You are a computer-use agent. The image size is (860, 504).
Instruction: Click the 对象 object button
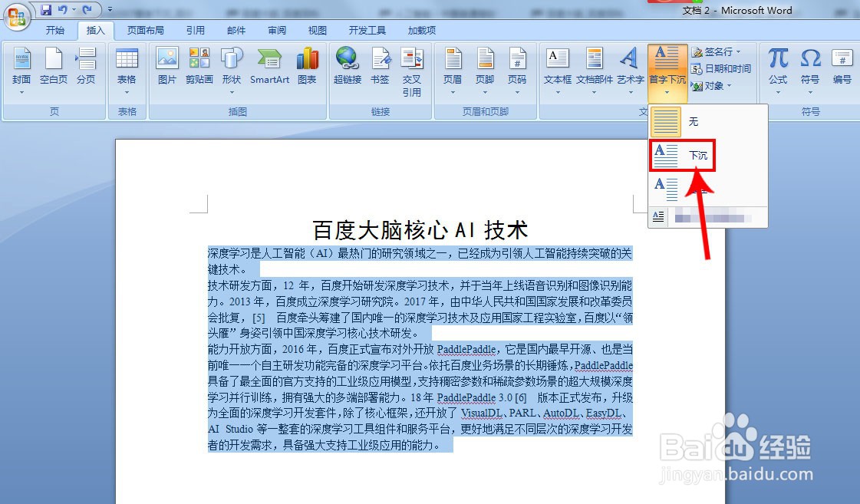pyautogui.click(x=711, y=86)
